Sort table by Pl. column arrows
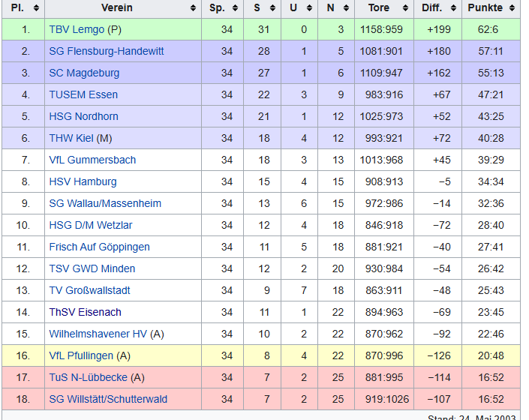The width and height of the screenshot is (529, 420). (x=35, y=8)
